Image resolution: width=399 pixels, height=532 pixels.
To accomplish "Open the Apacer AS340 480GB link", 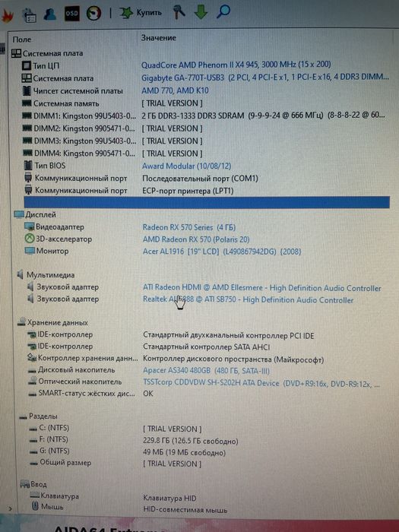I will pos(206,371).
